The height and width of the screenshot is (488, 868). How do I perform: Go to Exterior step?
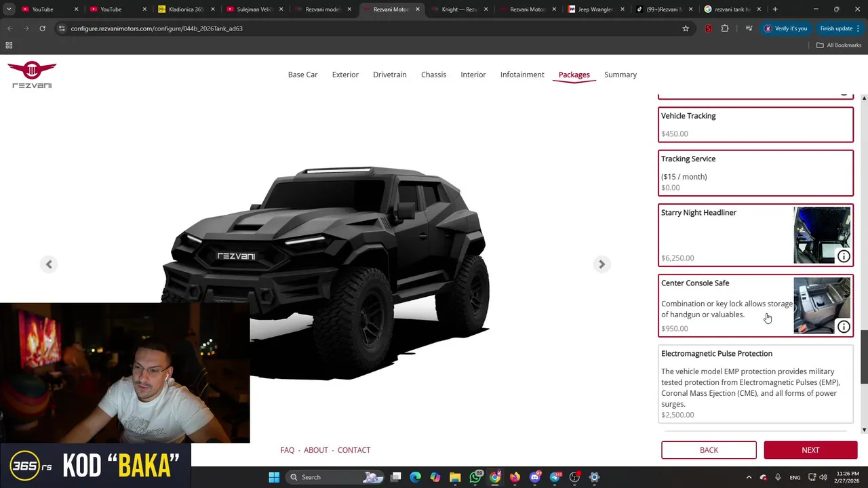[x=345, y=75]
